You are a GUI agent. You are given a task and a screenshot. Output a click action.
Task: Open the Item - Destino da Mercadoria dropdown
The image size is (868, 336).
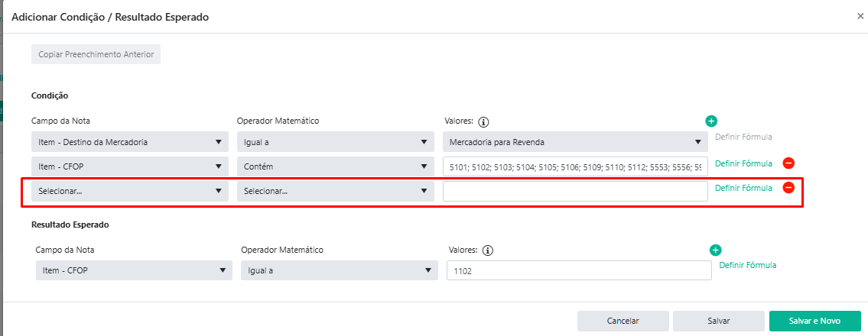tap(129, 142)
